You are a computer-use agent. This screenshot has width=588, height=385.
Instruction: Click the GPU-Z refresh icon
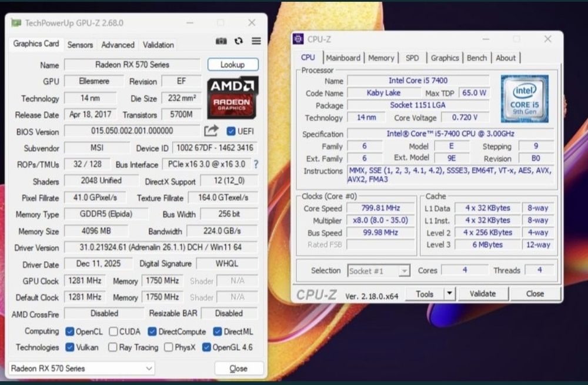(x=239, y=41)
